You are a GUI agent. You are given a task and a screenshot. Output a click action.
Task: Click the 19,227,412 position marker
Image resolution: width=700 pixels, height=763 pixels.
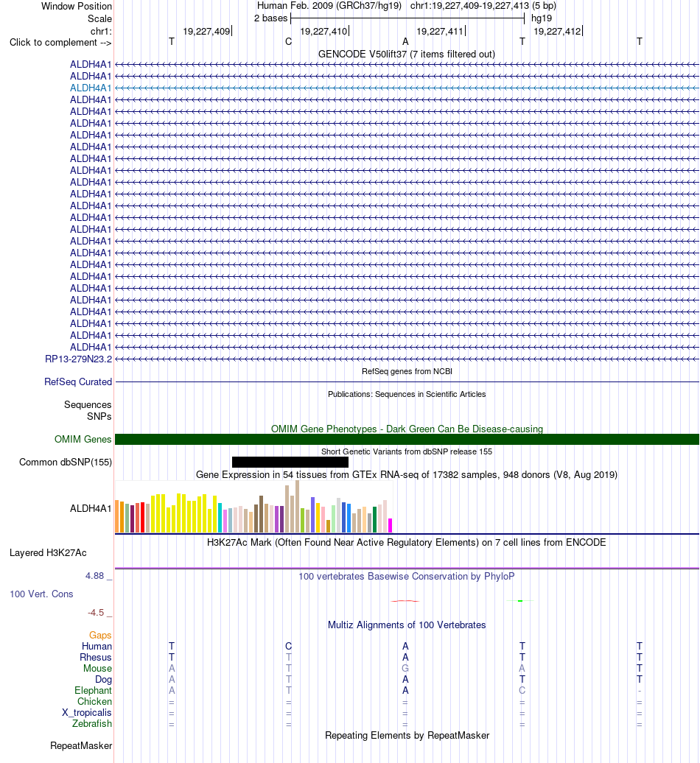(557, 31)
